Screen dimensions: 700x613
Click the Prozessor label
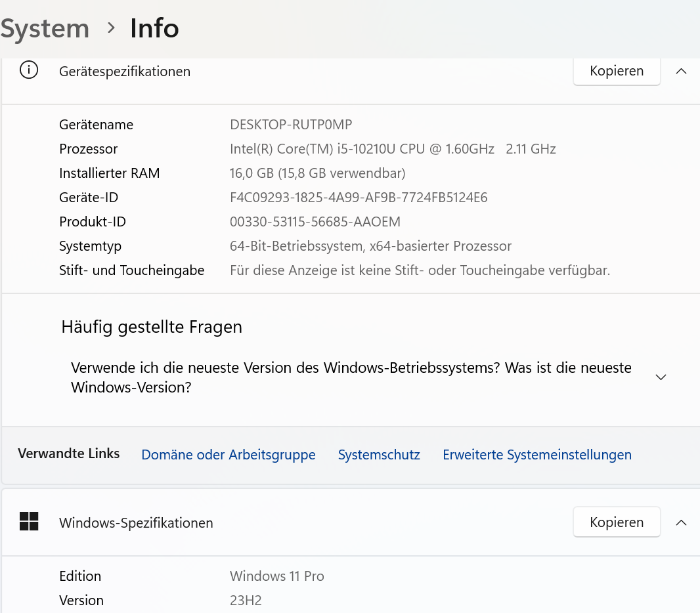tap(89, 149)
